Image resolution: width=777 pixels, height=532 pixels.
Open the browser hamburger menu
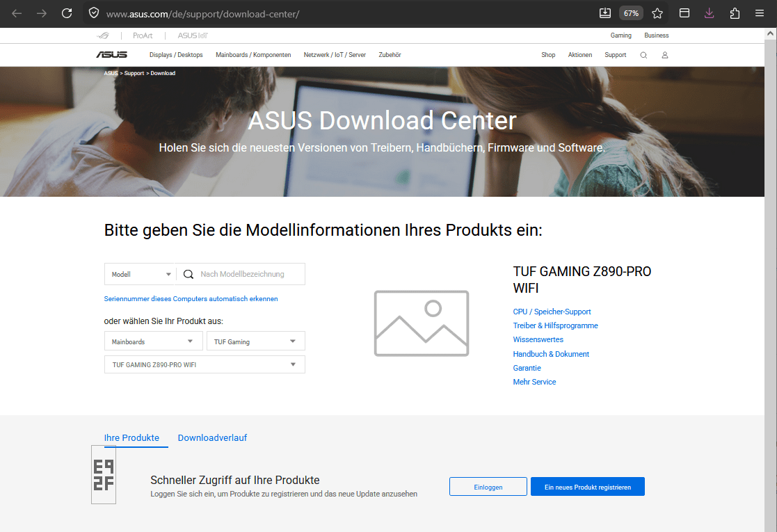click(759, 13)
